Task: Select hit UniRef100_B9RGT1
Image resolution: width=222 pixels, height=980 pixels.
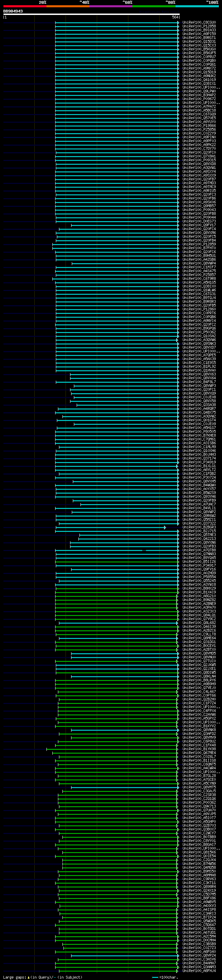Action: pos(199,38)
